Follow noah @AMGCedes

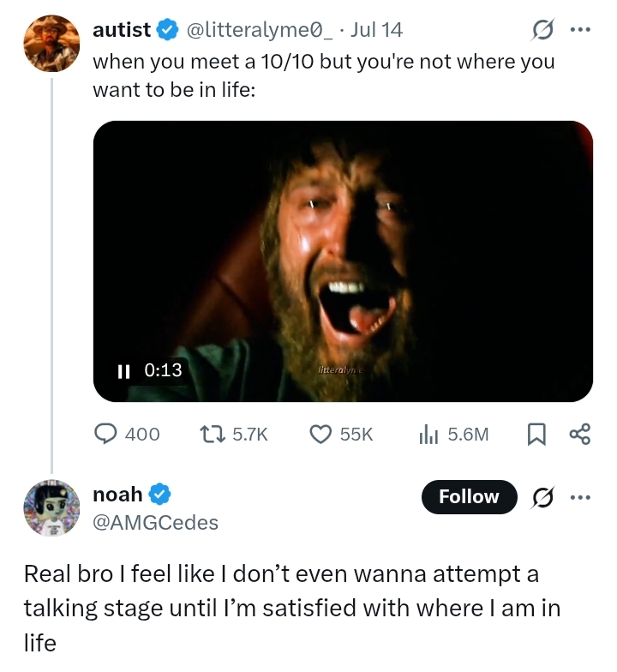[470, 497]
